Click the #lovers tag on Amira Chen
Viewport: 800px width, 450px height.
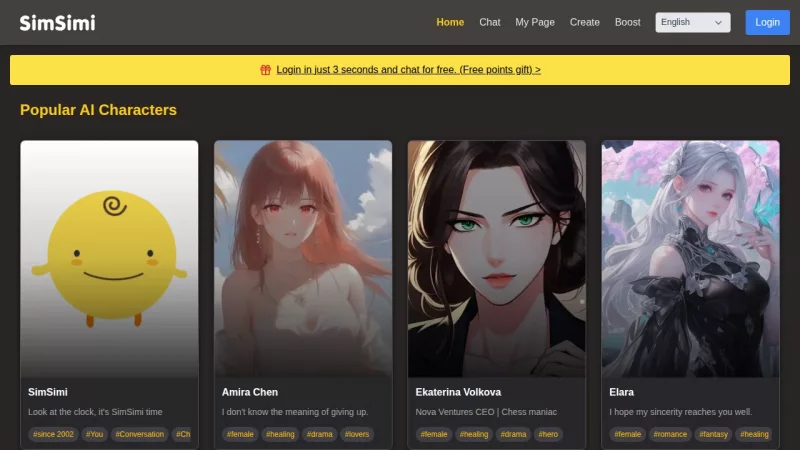click(x=357, y=434)
